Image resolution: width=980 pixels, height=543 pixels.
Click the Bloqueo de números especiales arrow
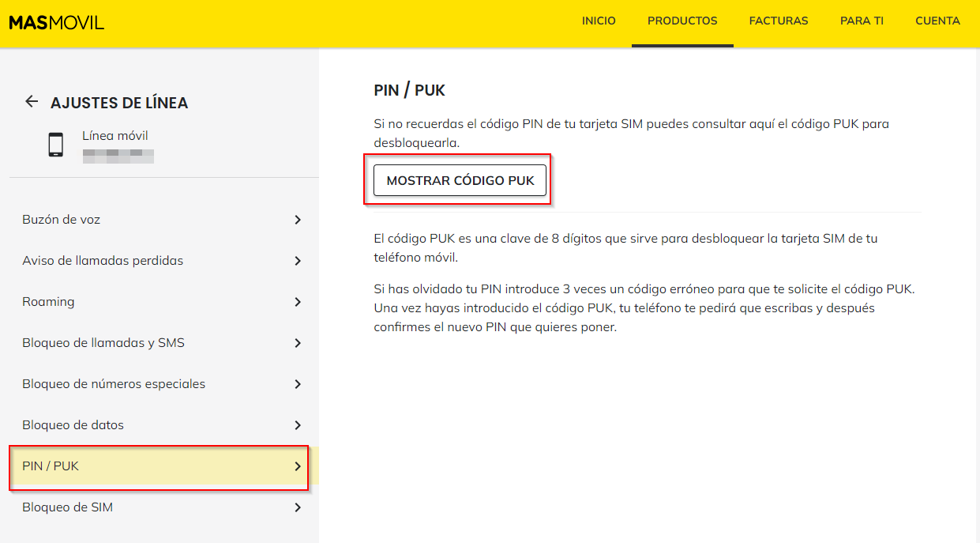(298, 384)
